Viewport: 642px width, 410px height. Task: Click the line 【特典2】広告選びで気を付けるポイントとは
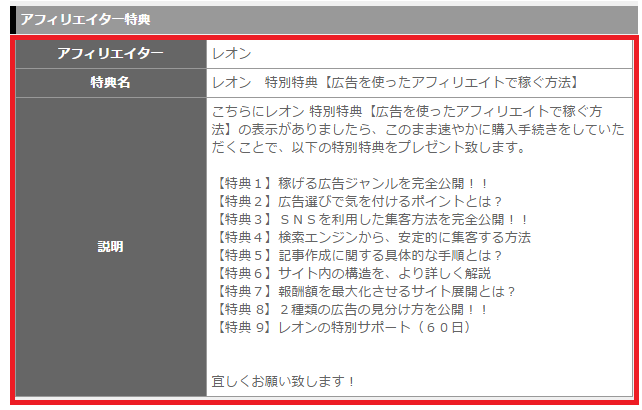(357, 201)
